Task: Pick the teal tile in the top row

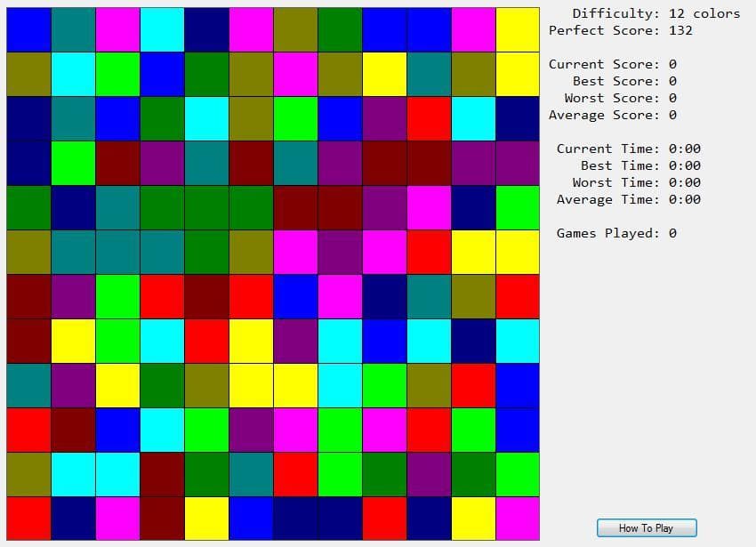Action: [73, 30]
